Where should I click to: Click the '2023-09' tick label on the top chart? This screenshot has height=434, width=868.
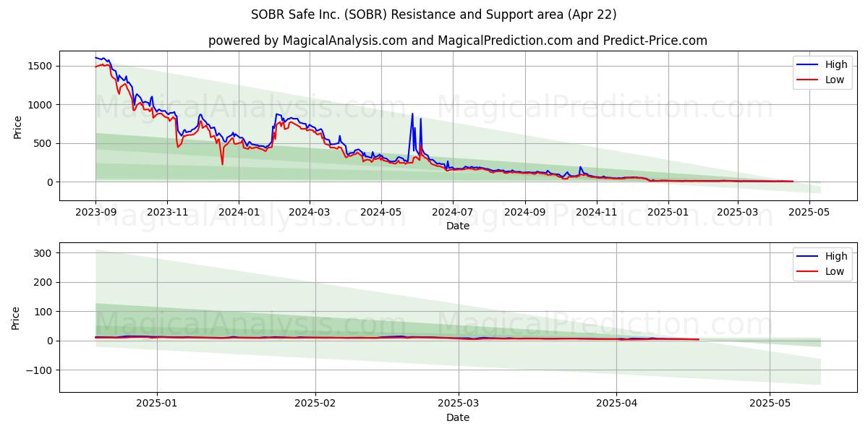click(x=95, y=212)
